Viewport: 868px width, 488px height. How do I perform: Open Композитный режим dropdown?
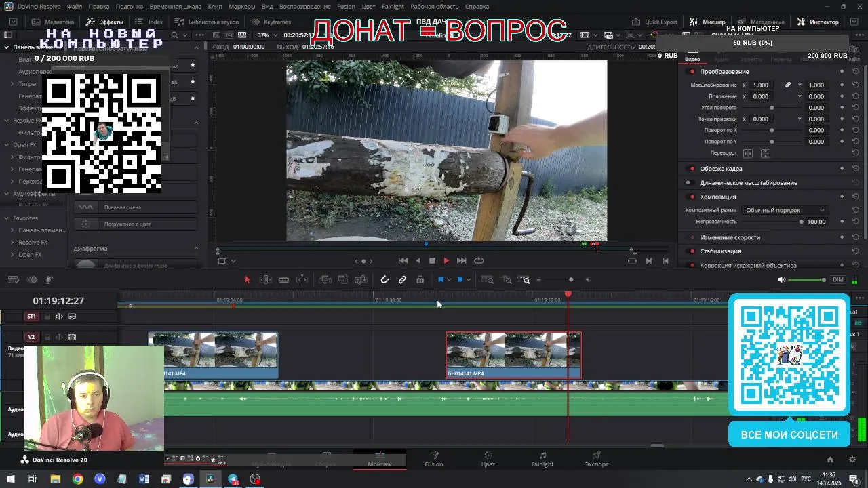785,210
